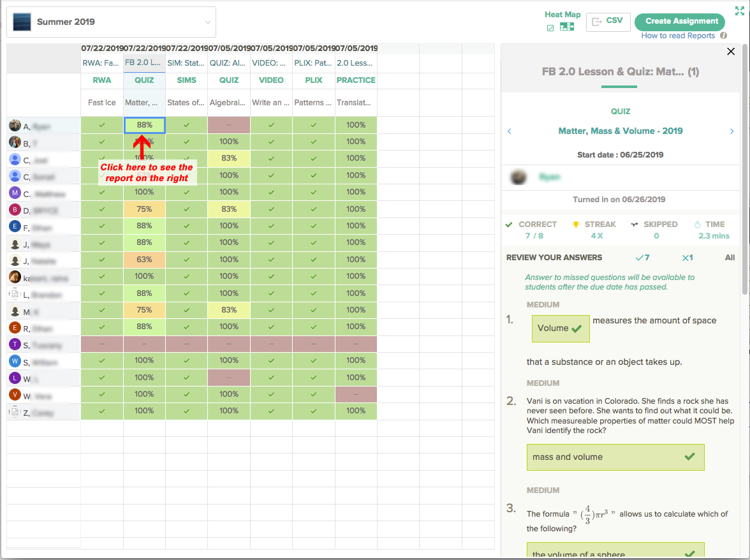Image resolution: width=750 pixels, height=560 pixels.
Task: Click the SIM: Stat... assignment header
Action: tap(186, 63)
